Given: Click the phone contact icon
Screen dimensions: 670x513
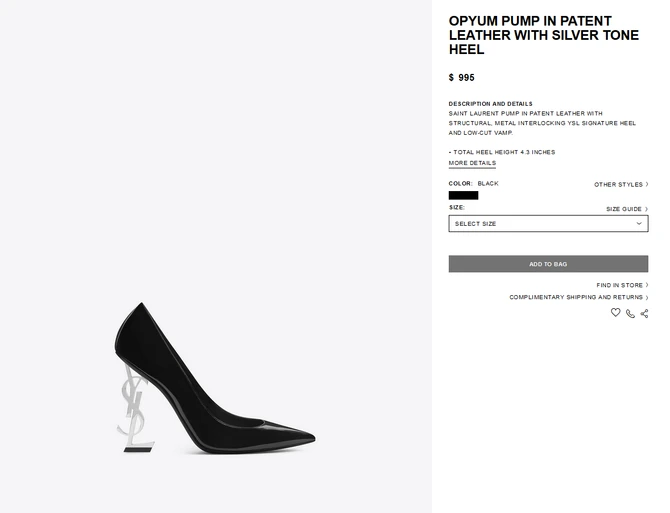Looking at the screenshot, I should (x=630, y=313).
